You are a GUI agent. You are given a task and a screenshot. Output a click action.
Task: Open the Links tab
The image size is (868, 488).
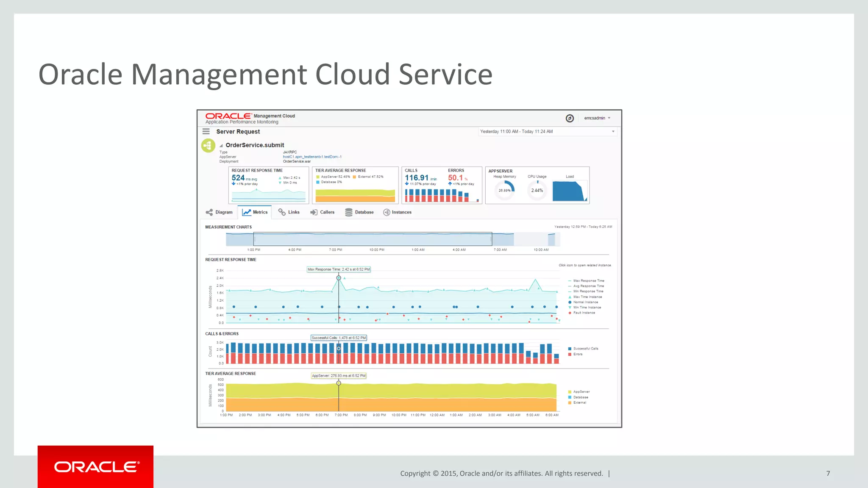(x=289, y=212)
